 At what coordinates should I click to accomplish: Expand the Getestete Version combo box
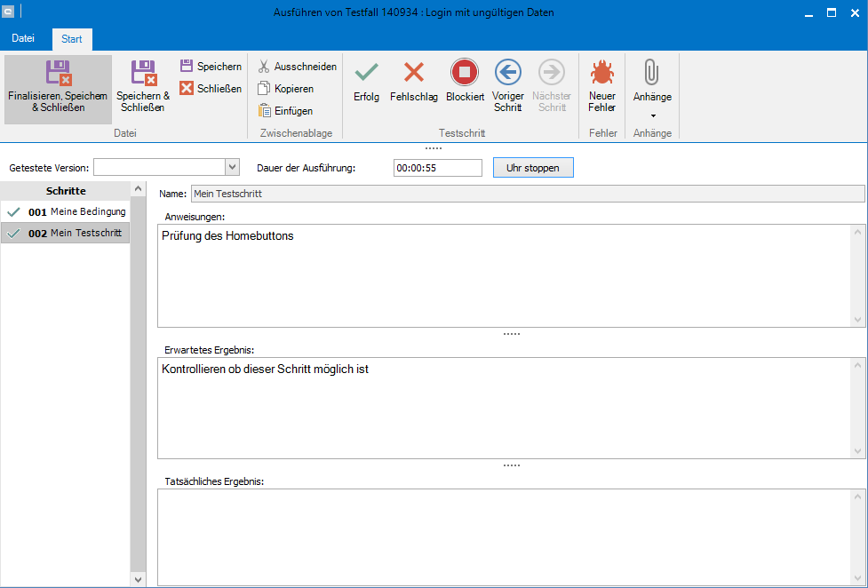click(x=233, y=167)
